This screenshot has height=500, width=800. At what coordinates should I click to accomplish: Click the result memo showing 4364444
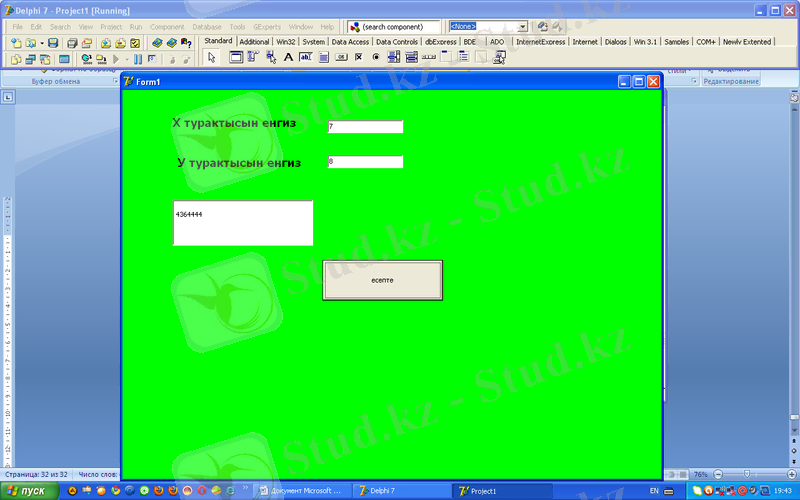[243, 223]
